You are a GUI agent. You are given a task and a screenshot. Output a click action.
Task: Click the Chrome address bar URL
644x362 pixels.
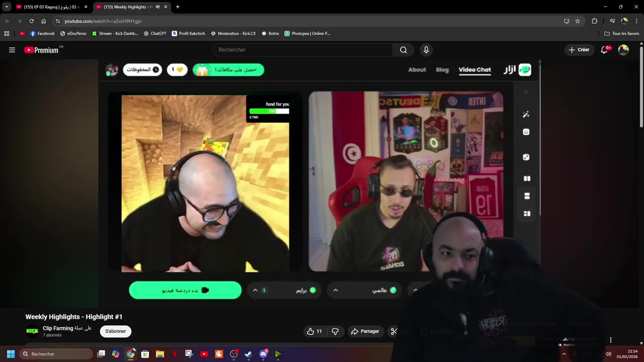pyautogui.click(x=103, y=21)
